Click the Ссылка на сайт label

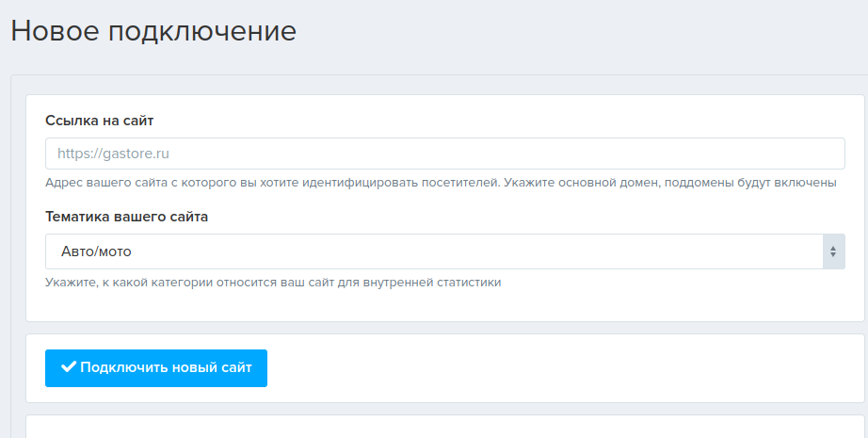(x=100, y=121)
